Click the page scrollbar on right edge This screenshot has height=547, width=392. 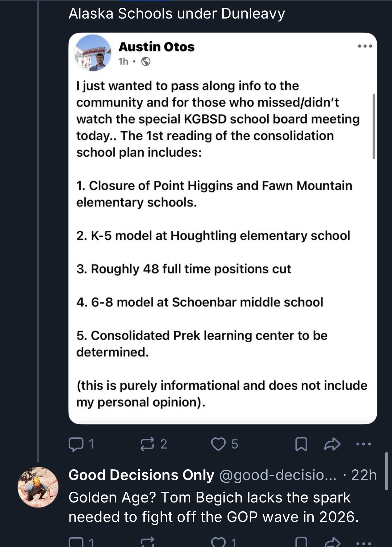[x=386, y=471]
